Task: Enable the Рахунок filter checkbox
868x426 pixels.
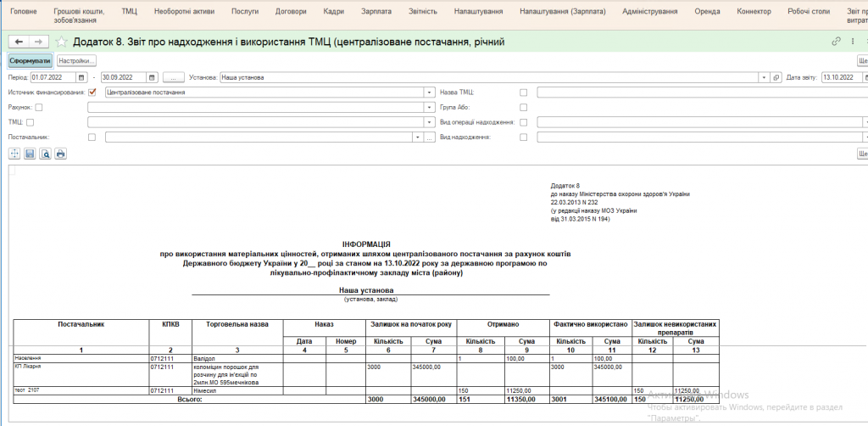Action: point(39,107)
